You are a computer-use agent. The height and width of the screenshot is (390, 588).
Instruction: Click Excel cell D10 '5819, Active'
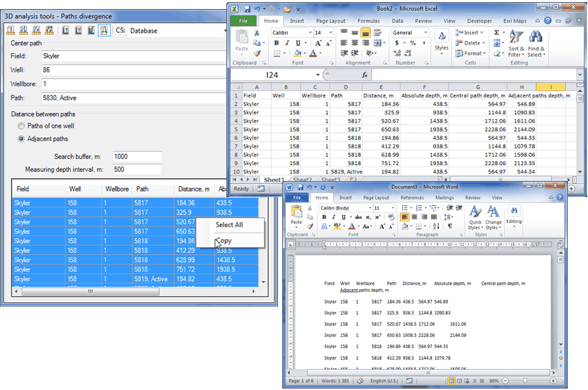pos(346,172)
